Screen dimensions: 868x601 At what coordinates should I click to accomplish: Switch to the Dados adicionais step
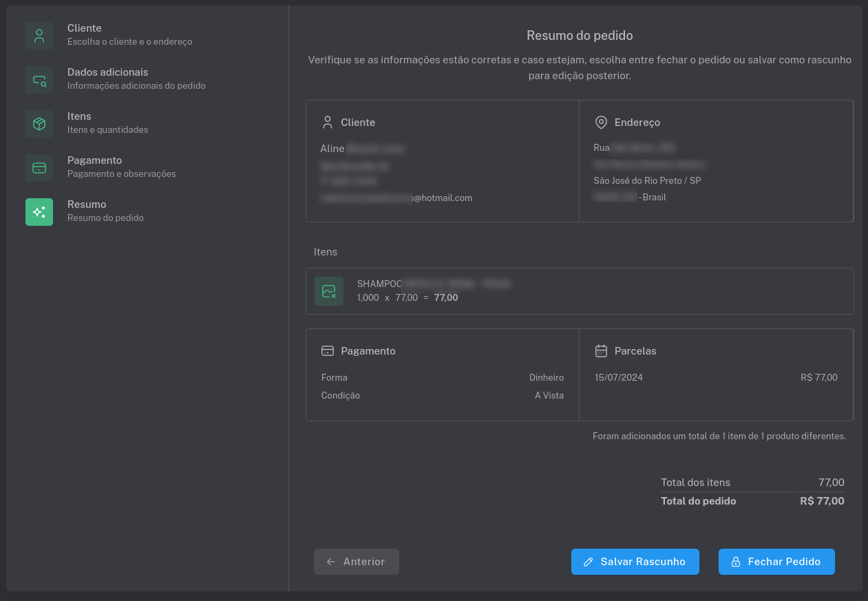coord(107,72)
